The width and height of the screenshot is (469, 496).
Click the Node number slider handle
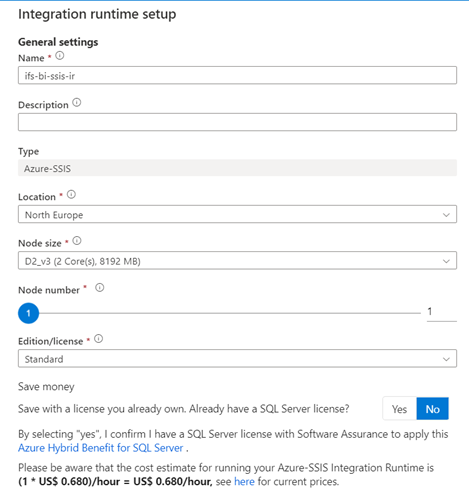coord(28,313)
